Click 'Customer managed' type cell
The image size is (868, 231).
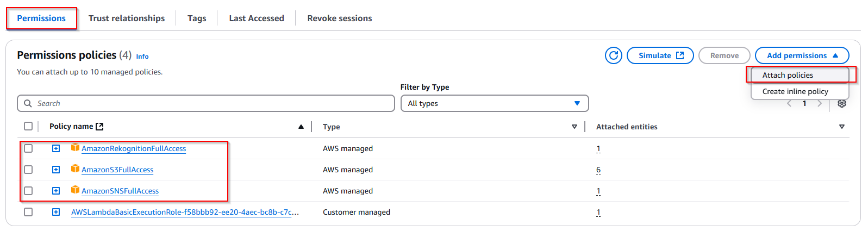pyautogui.click(x=357, y=212)
